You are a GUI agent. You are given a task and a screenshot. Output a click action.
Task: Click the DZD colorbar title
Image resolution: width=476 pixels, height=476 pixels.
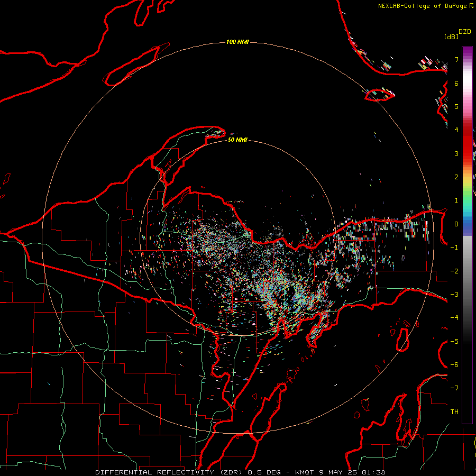coord(465,32)
